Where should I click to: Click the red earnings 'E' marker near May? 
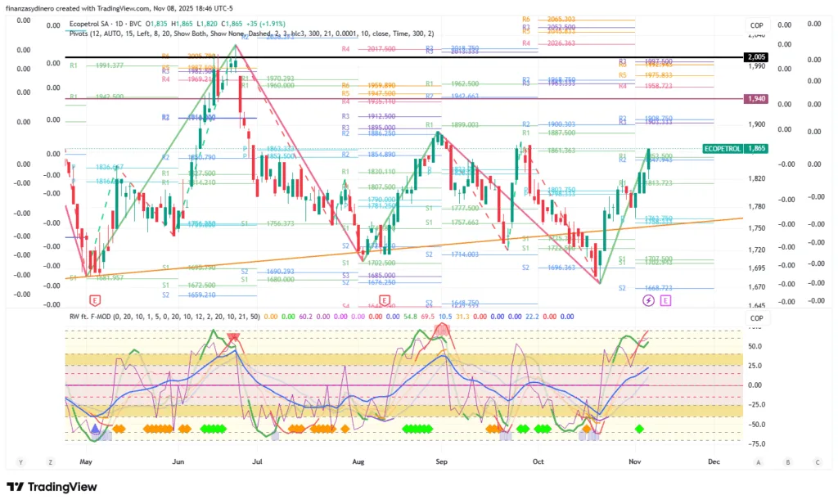(96, 300)
